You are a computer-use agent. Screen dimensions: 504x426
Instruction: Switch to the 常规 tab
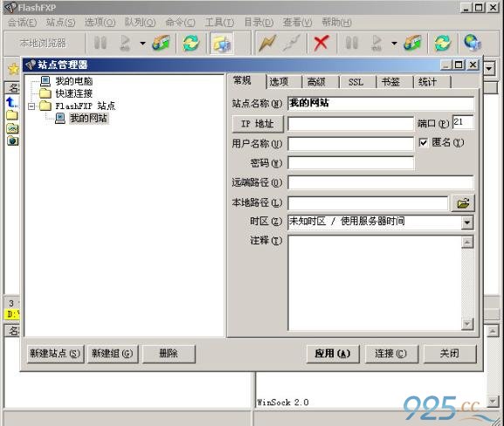pos(242,80)
